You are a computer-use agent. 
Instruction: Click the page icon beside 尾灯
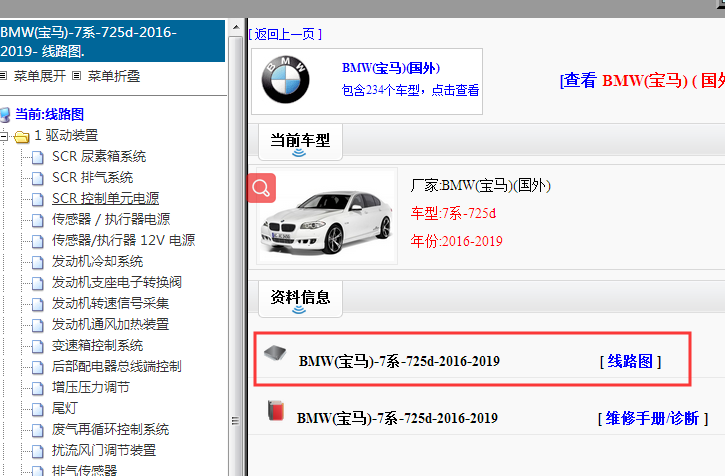(x=37, y=409)
